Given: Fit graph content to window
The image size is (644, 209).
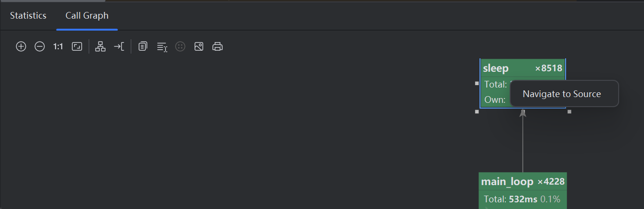Looking at the screenshot, I should pyautogui.click(x=77, y=46).
